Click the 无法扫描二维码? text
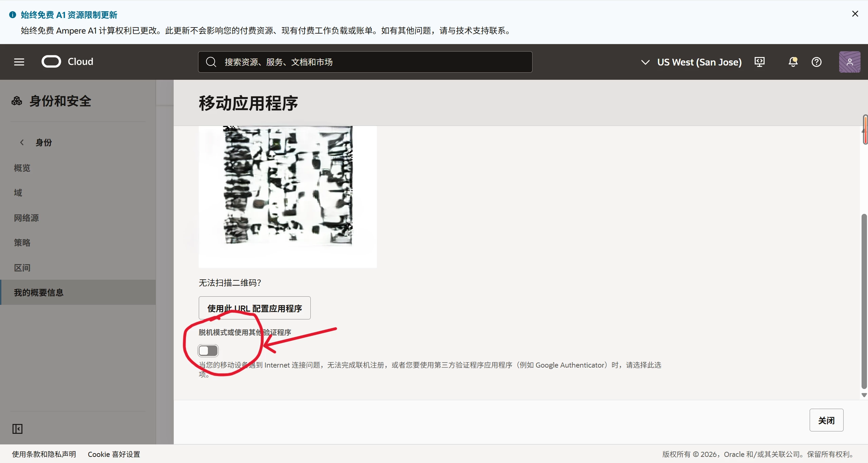 [x=230, y=283]
